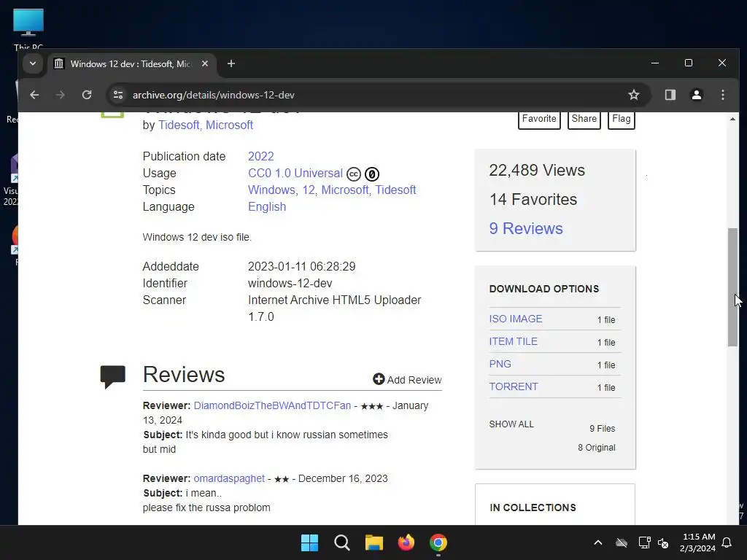
Task: Click the Add Review plus icon
Action: (x=379, y=378)
